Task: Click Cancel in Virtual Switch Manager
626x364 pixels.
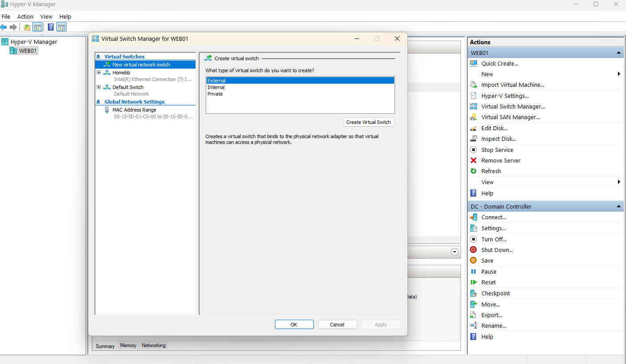Action: point(337,325)
